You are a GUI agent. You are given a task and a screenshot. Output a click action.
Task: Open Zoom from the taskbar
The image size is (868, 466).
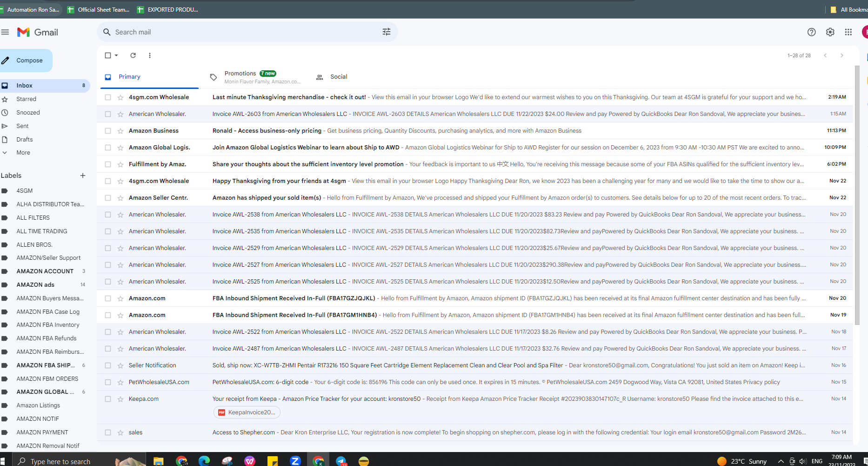click(x=295, y=461)
